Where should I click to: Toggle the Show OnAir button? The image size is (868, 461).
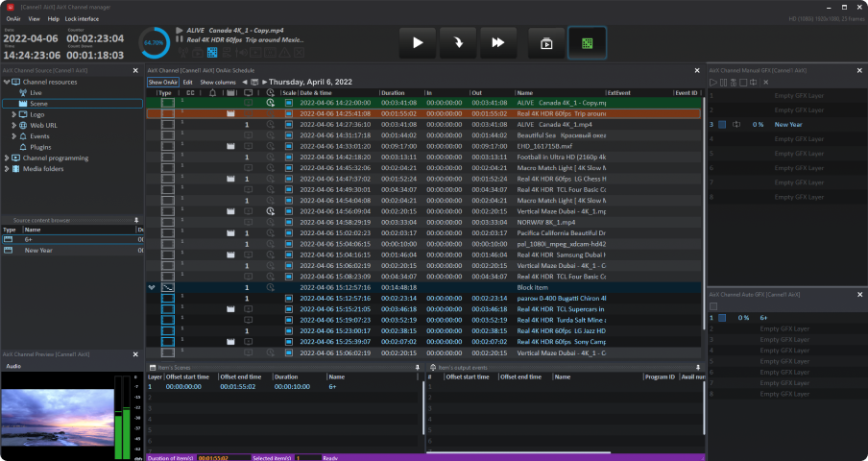click(x=162, y=83)
